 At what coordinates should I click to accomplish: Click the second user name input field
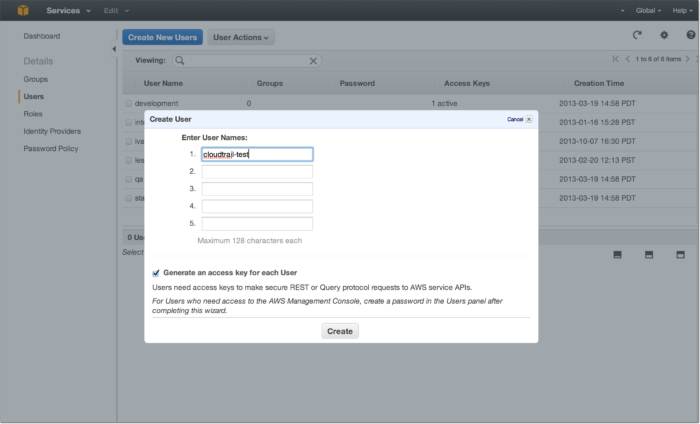click(x=257, y=172)
